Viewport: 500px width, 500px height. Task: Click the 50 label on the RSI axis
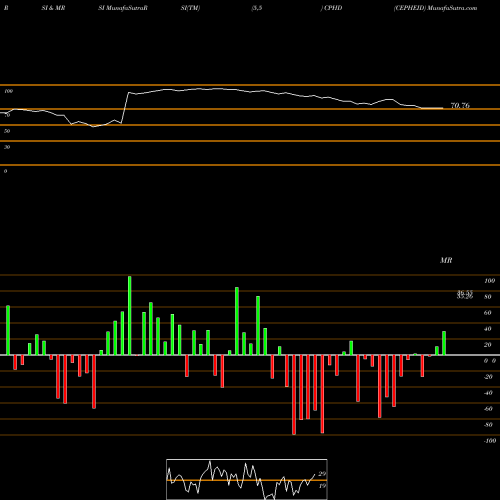[7, 131]
